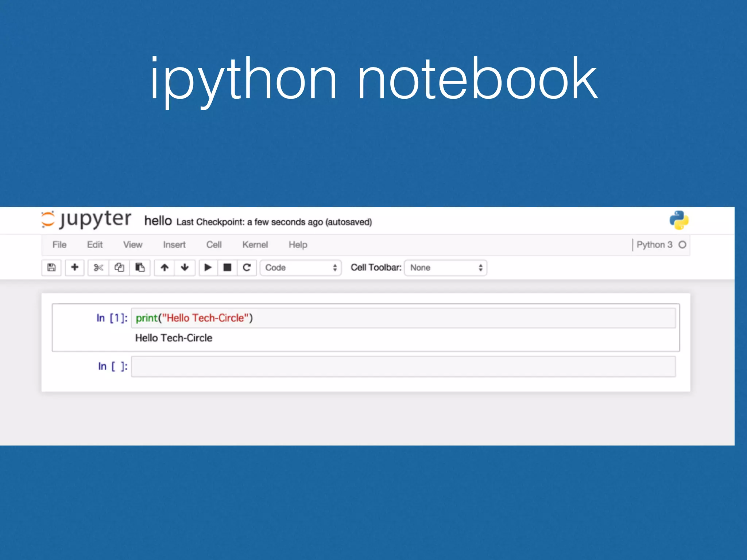Open the Edit menu
The height and width of the screenshot is (560, 747).
pos(95,245)
